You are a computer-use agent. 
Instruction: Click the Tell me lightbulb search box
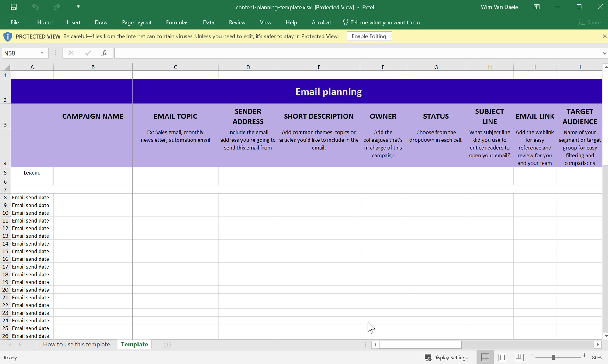(382, 22)
